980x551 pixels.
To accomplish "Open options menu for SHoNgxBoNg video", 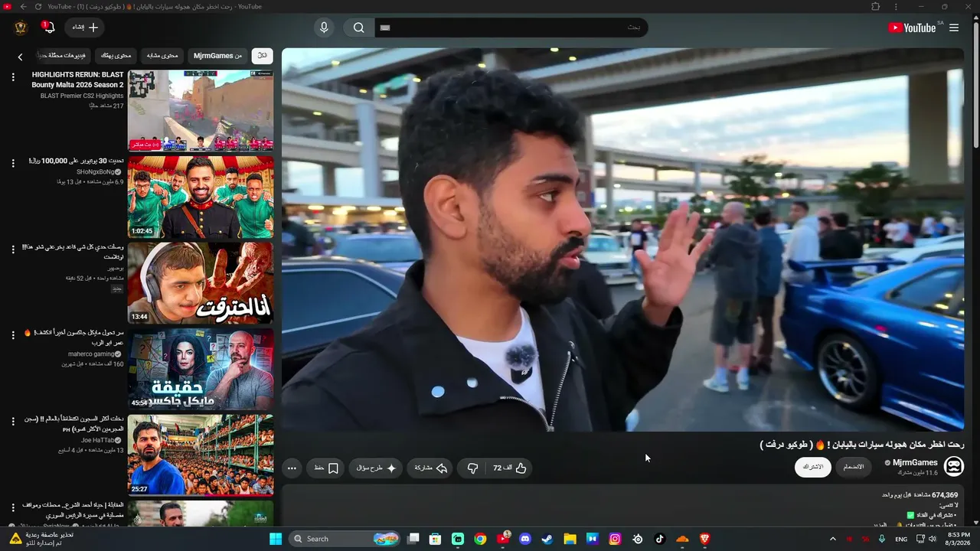I will (13, 163).
